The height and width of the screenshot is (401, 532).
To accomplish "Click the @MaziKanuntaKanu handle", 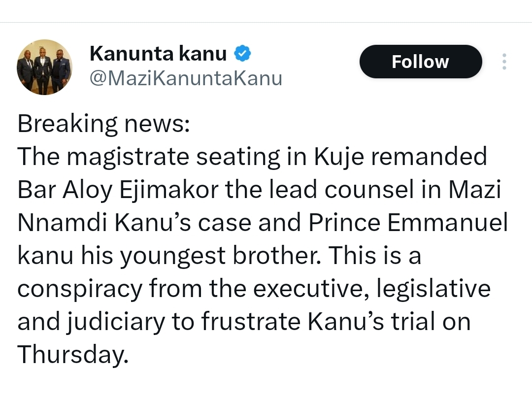I will tap(186, 78).
